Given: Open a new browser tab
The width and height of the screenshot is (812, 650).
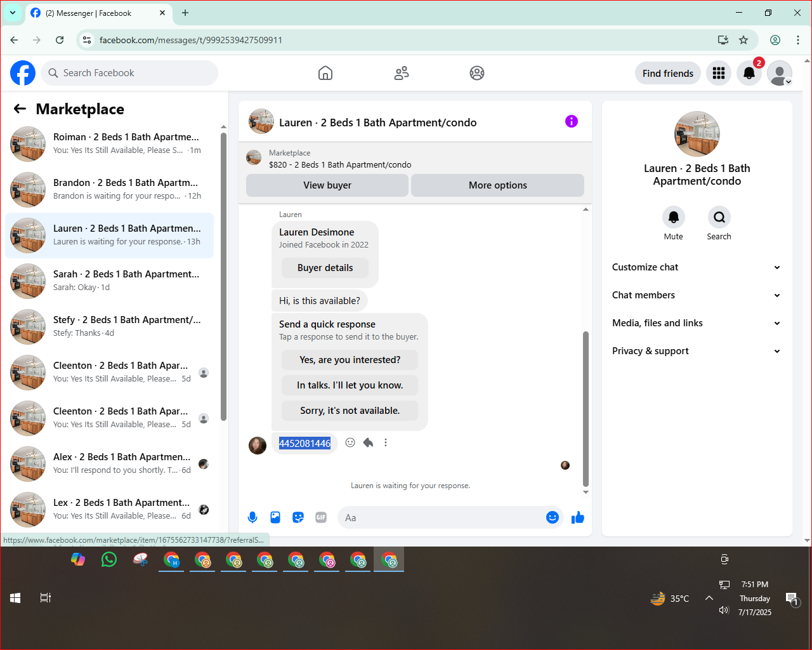Looking at the screenshot, I should tap(185, 13).
